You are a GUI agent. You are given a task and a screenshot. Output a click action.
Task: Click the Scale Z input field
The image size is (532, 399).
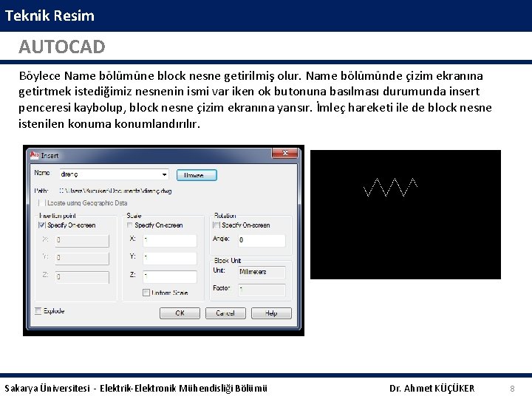point(170,276)
